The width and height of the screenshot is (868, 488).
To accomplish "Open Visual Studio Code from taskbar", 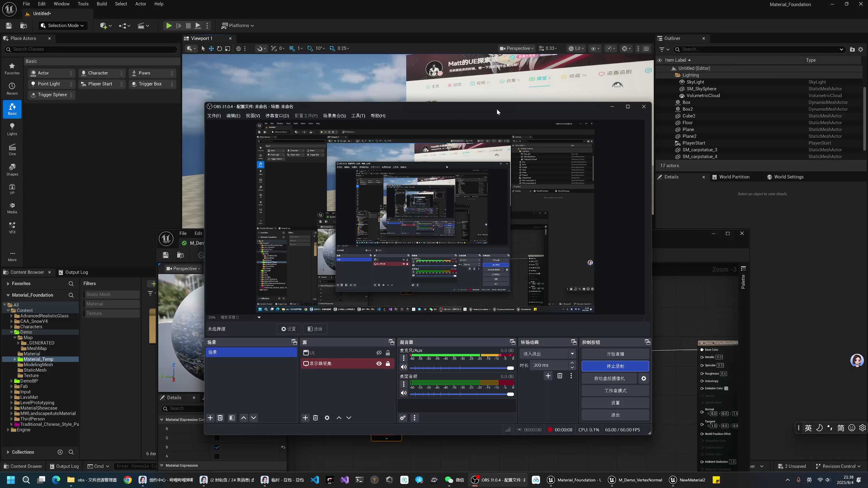I will (315, 480).
